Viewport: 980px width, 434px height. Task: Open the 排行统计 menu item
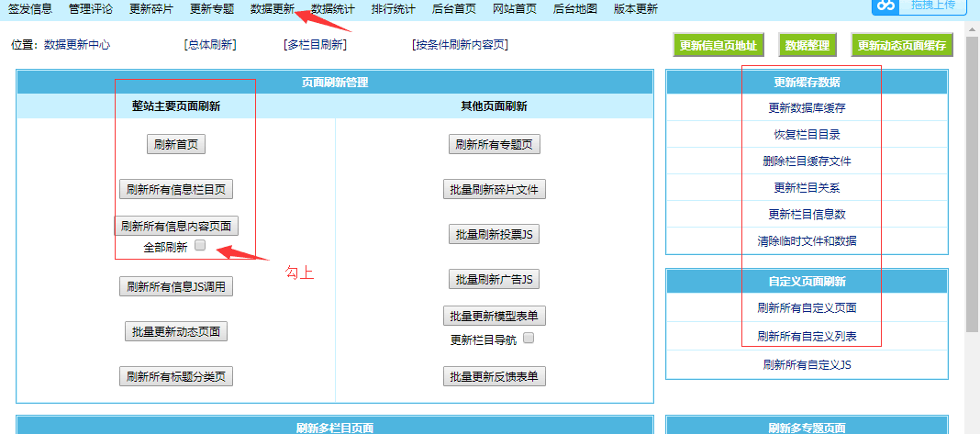pos(393,9)
